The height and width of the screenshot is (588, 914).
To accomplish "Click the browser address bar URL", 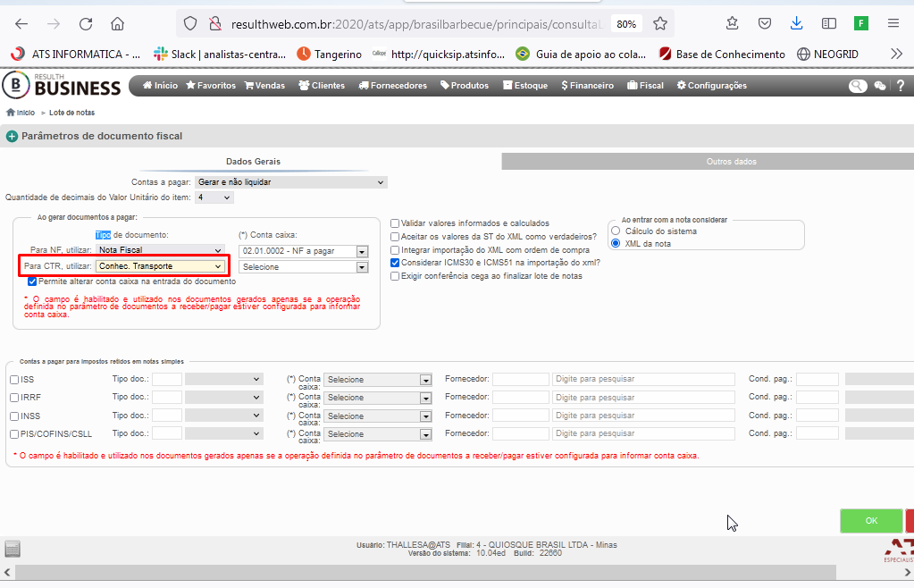I will (416, 24).
